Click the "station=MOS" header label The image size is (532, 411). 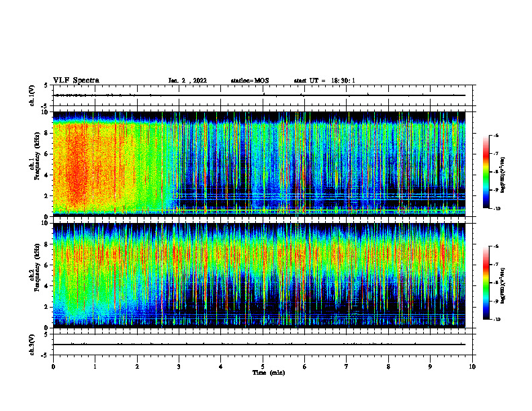point(250,81)
